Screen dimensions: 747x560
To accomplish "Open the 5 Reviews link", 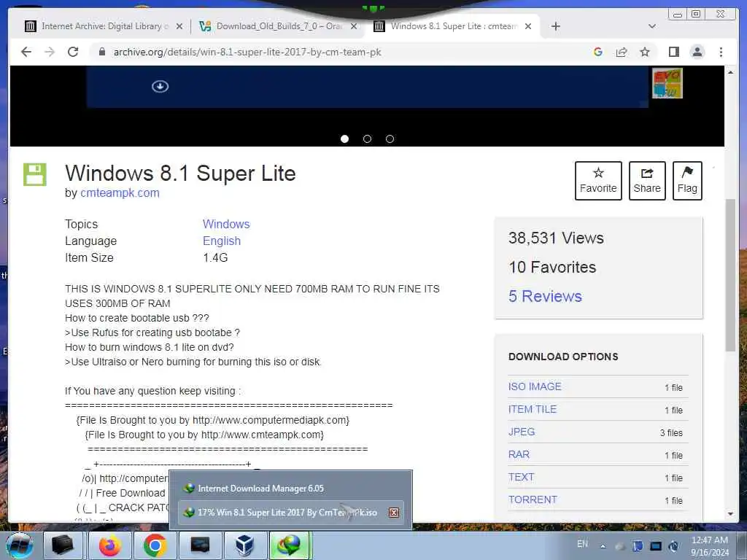I will 545,296.
